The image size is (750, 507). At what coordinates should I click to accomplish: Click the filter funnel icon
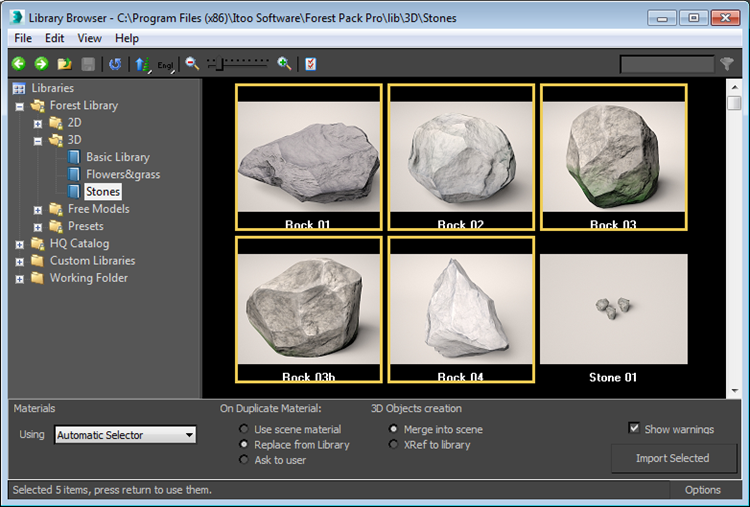point(727,64)
